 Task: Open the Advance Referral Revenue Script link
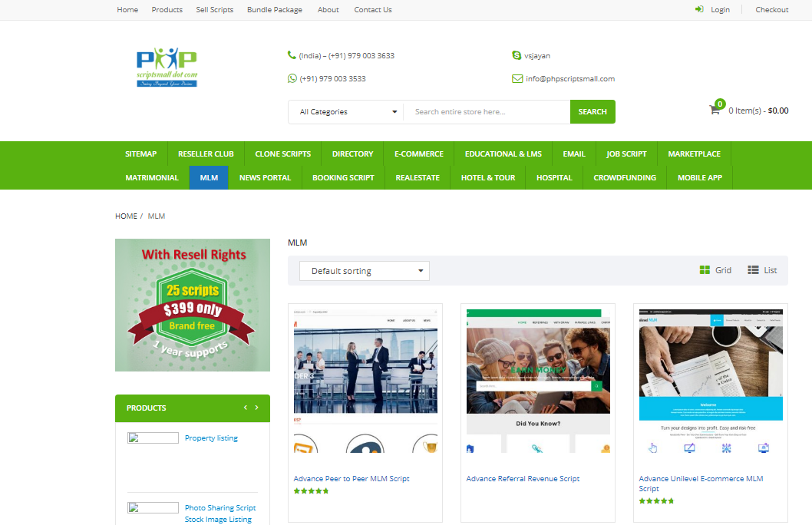click(x=523, y=478)
